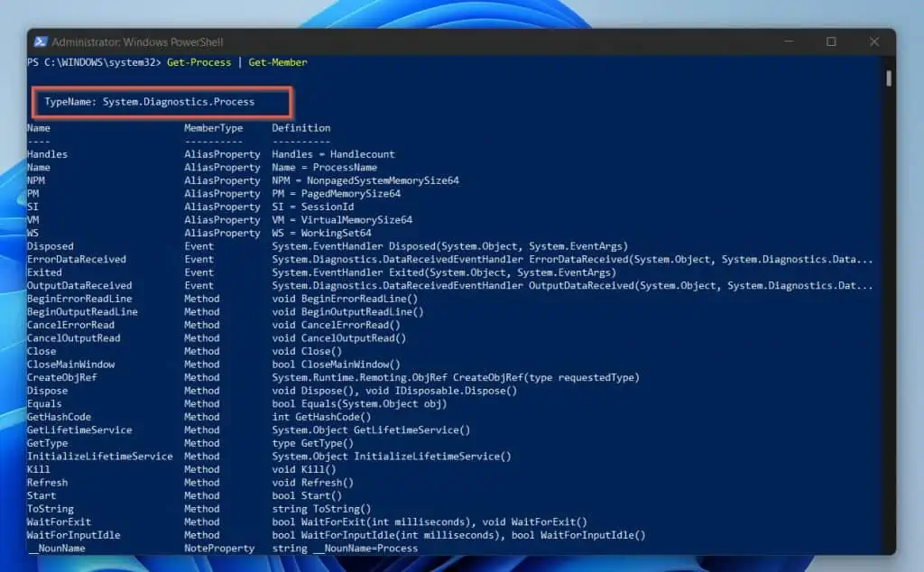Screen dimensions: 924x572
Task: Click 'Name = ProcessName' definition
Action: (x=324, y=167)
